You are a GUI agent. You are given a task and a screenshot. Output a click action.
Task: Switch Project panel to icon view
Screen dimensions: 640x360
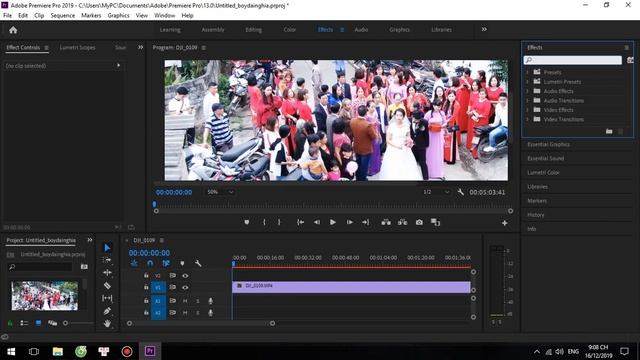click(38, 323)
